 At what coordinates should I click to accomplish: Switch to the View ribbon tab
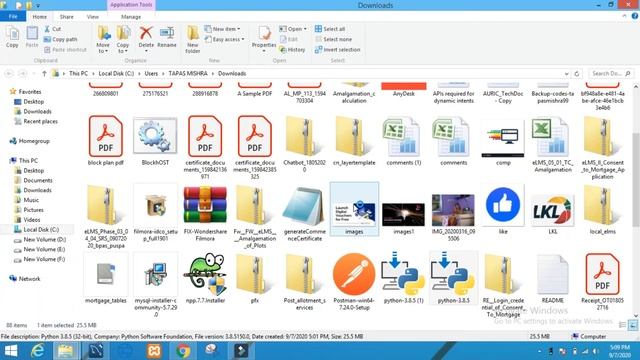pos(93,17)
